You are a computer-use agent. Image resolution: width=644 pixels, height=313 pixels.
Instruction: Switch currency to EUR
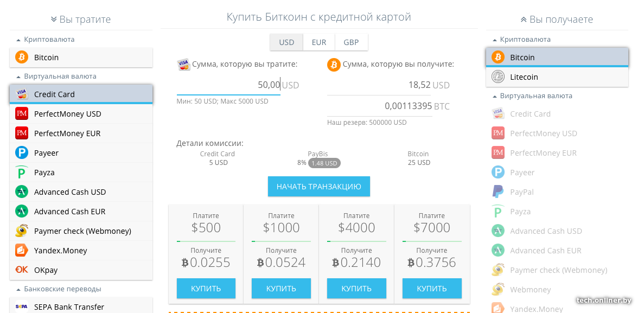click(x=319, y=42)
